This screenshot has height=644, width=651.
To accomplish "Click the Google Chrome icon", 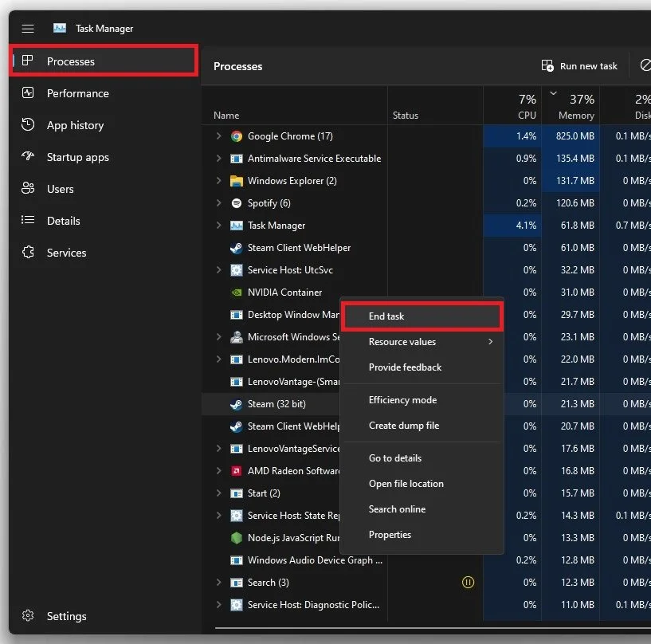I will pyautogui.click(x=237, y=136).
